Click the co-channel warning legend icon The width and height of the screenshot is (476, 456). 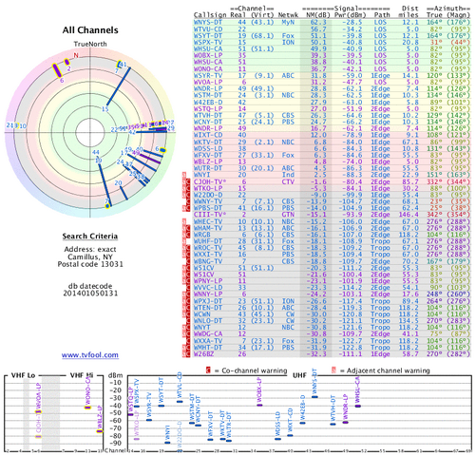coord(208,370)
